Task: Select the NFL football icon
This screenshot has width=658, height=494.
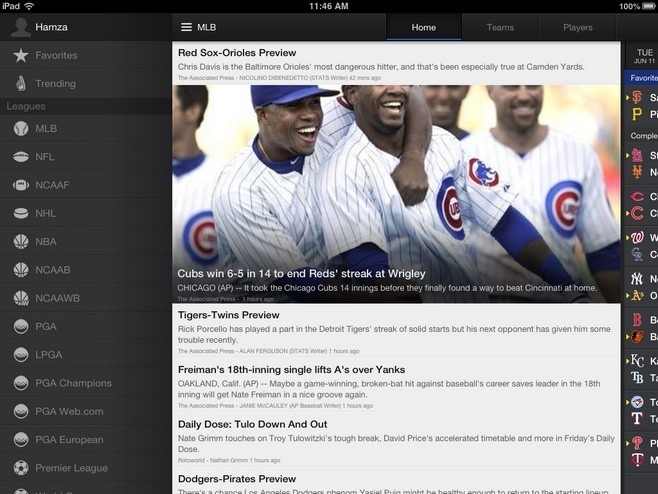Action: (21, 157)
